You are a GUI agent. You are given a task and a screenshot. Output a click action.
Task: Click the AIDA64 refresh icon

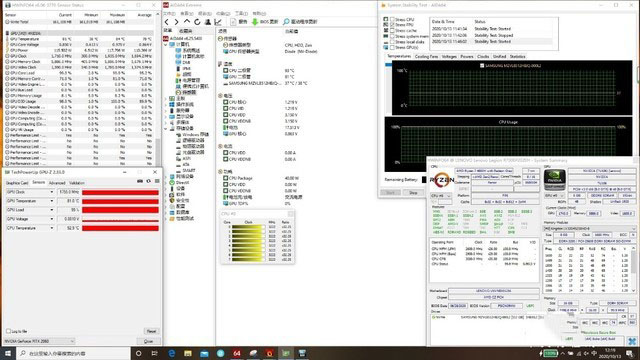click(x=197, y=22)
